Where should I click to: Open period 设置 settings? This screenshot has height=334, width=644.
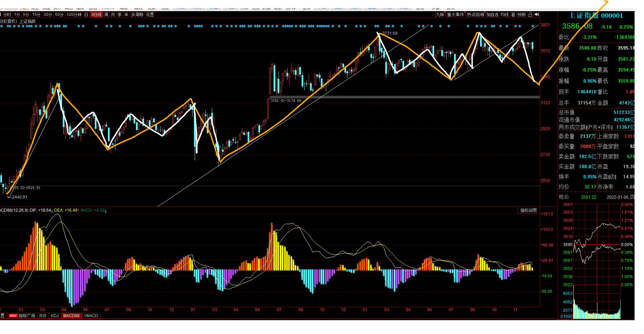[150, 14]
